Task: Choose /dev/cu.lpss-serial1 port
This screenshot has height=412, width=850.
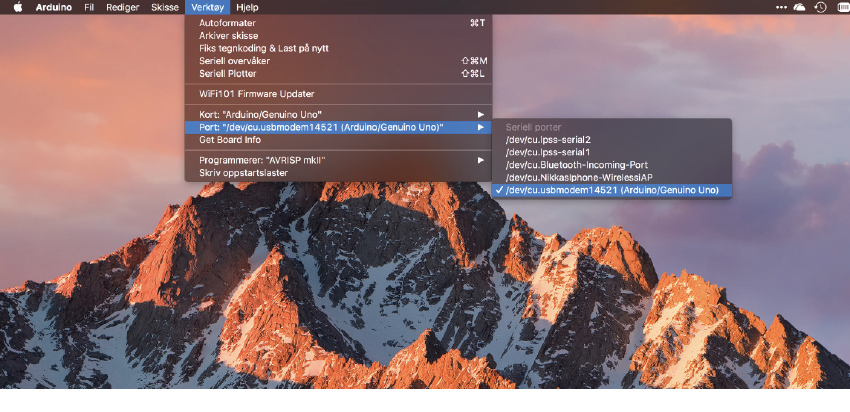Action: [x=548, y=152]
